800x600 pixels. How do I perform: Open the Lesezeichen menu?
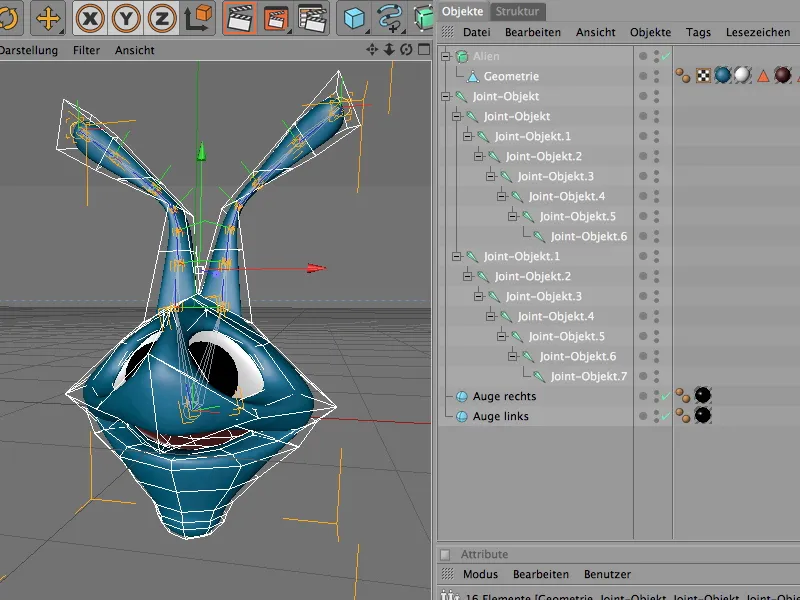(x=758, y=32)
